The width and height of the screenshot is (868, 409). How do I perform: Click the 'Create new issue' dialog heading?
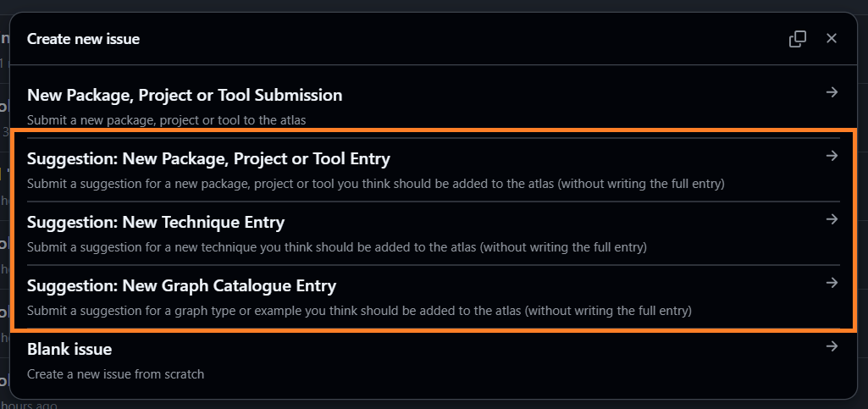click(83, 39)
